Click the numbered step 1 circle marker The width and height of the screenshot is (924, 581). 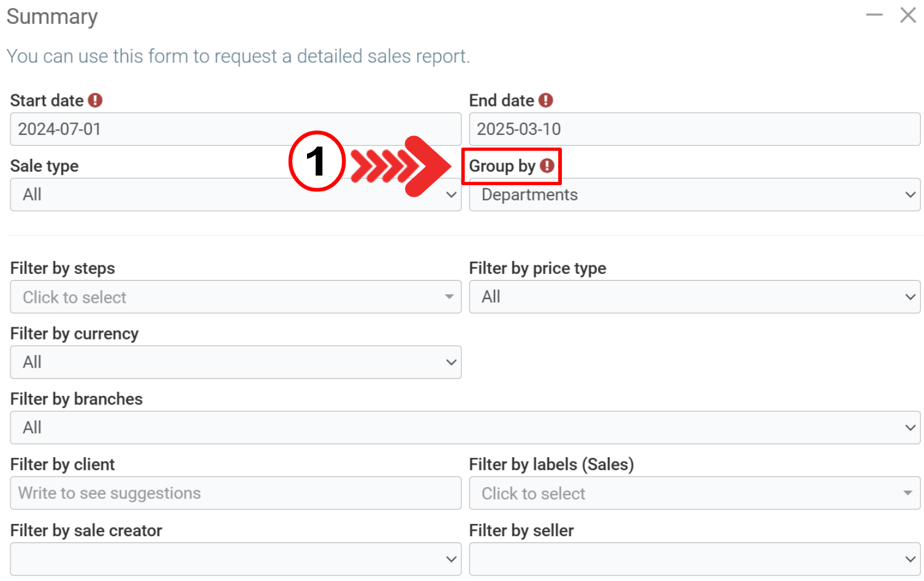[317, 162]
